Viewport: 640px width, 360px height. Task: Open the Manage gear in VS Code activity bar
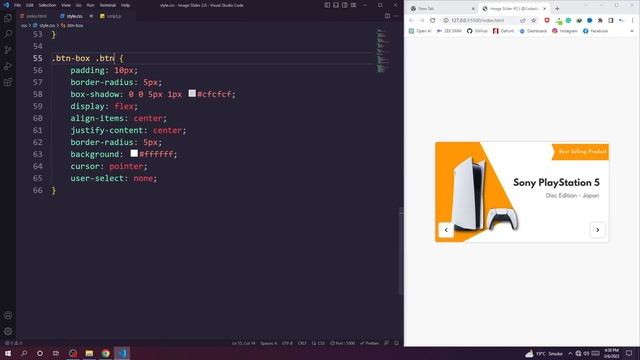click(x=8, y=331)
